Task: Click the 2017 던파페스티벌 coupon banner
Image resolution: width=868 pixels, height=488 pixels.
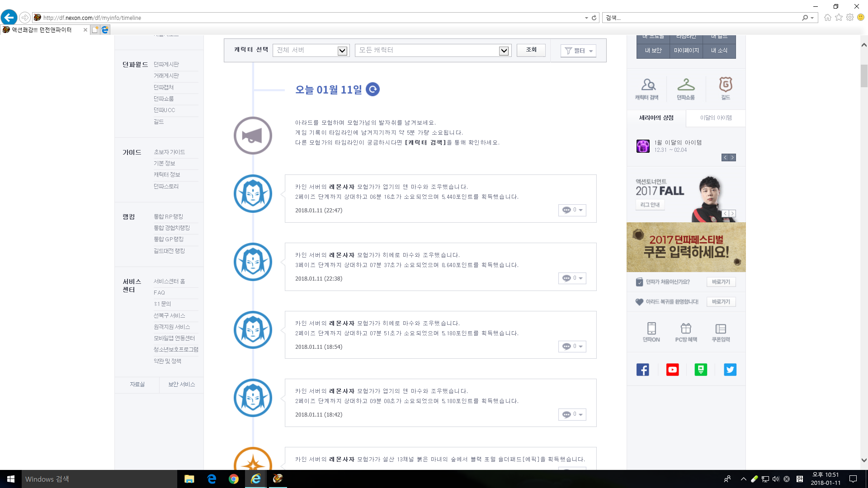Action: (686, 247)
